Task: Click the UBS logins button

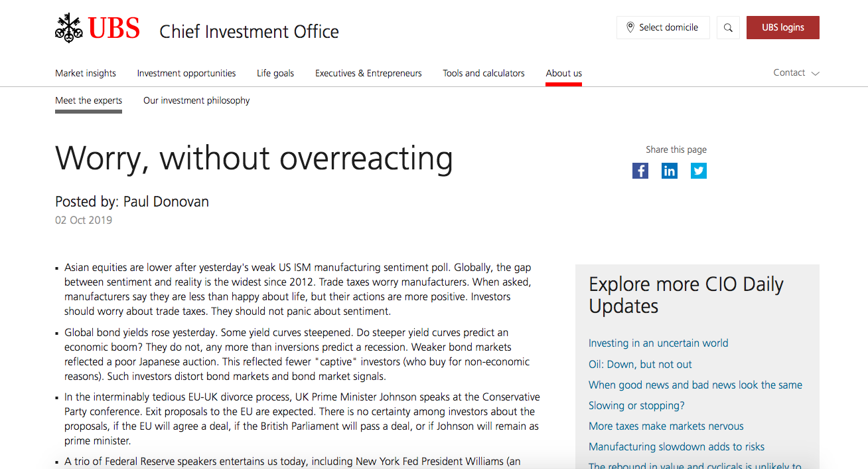Action: click(783, 28)
